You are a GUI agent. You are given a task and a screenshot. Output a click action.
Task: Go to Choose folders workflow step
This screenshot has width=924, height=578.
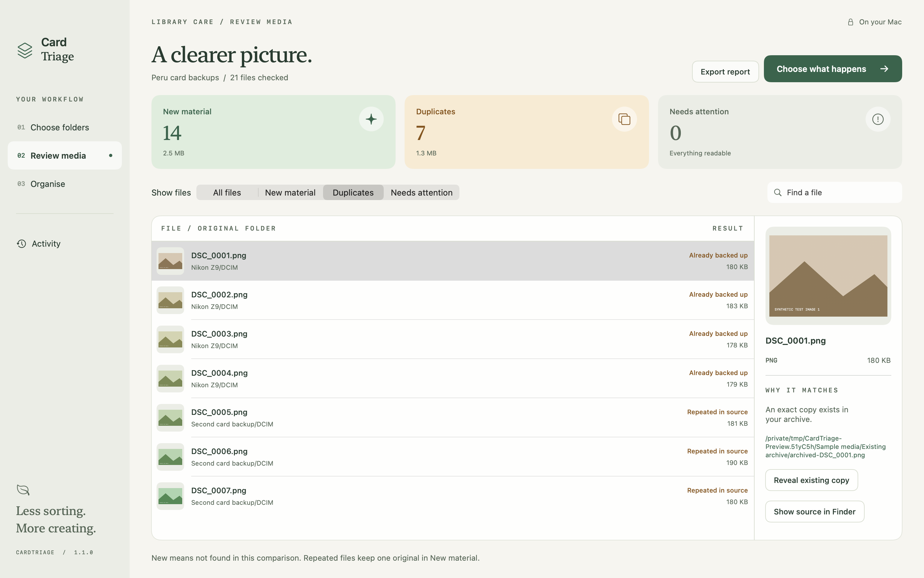pos(64,127)
